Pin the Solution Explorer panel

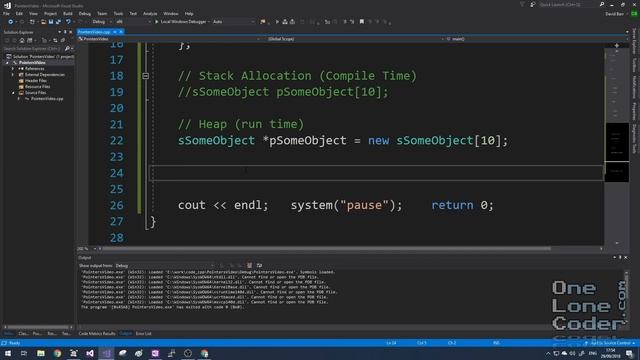pos(65,32)
